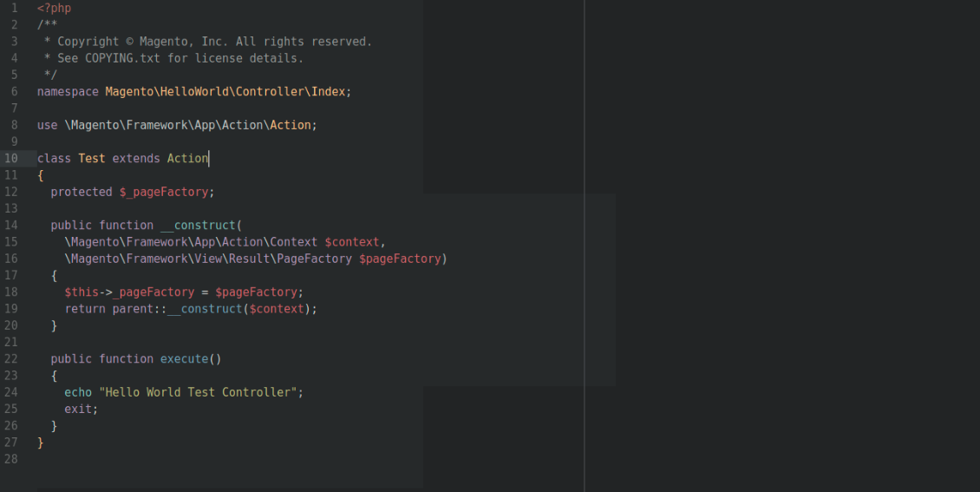
Task: Click highlighted line number 10 in the gutter
Action: pyautogui.click(x=11, y=159)
